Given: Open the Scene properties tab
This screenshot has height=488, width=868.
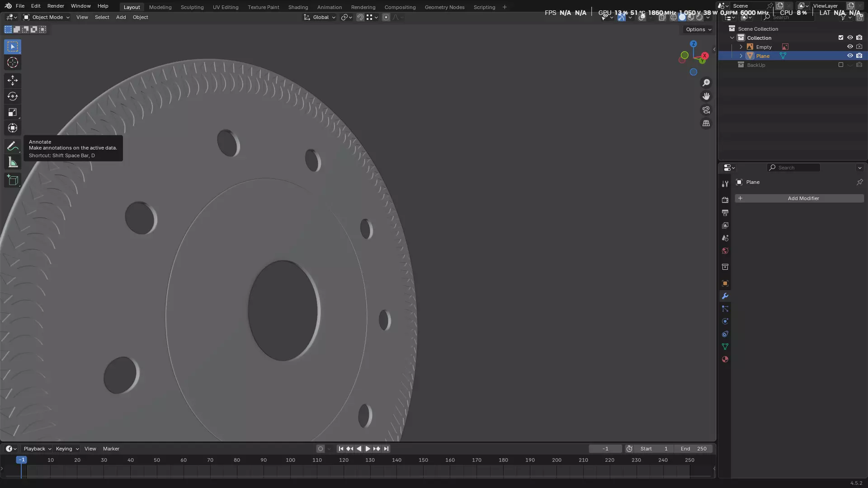Looking at the screenshot, I should [x=725, y=238].
